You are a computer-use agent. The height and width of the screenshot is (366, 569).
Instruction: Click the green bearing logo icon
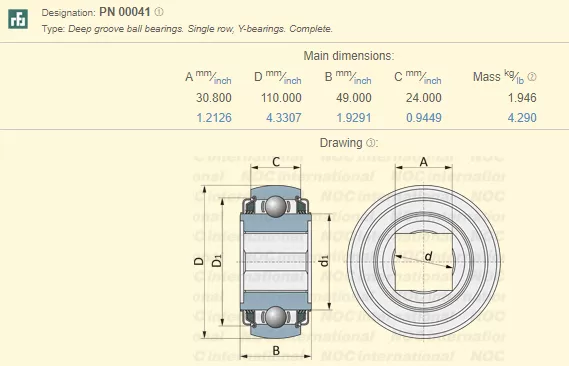point(18,19)
